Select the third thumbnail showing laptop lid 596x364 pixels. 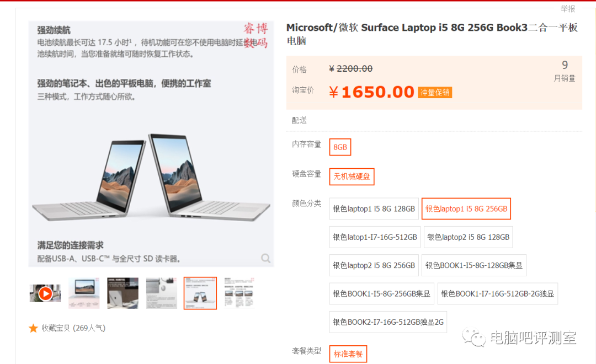123,293
